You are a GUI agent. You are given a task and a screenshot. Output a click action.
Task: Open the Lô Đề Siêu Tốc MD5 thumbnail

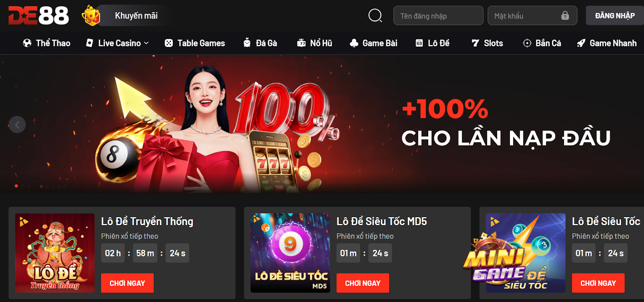point(290,253)
